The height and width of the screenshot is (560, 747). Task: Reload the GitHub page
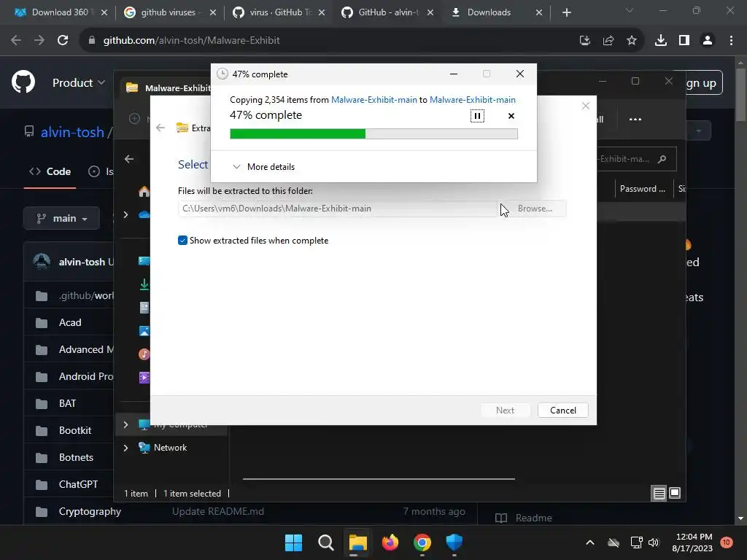(x=63, y=41)
